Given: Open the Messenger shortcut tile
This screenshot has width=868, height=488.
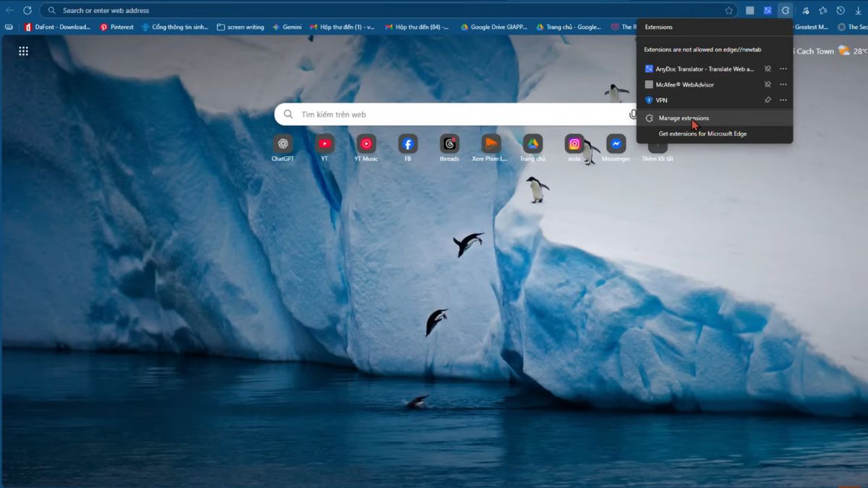Looking at the screenshot, I should click(x=616, y=144).
